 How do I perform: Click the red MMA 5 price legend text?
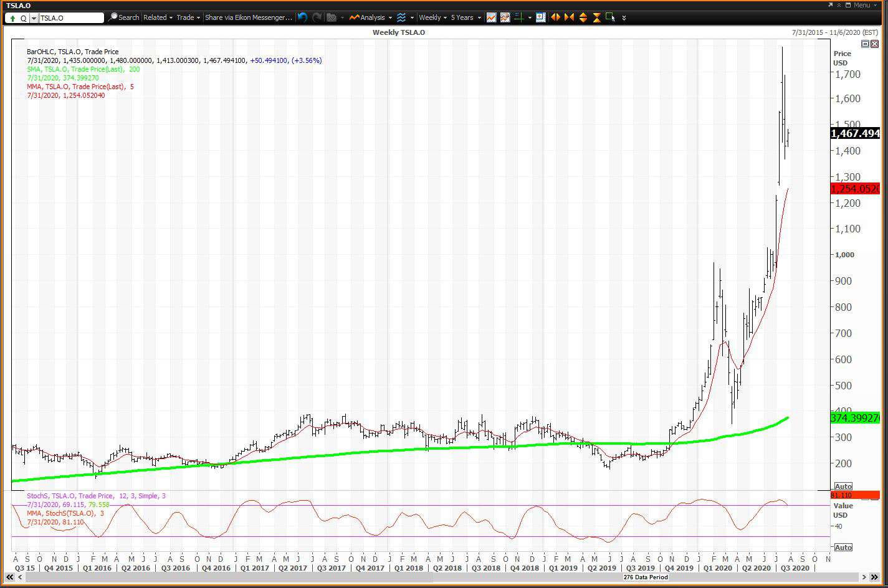[80, 87]
